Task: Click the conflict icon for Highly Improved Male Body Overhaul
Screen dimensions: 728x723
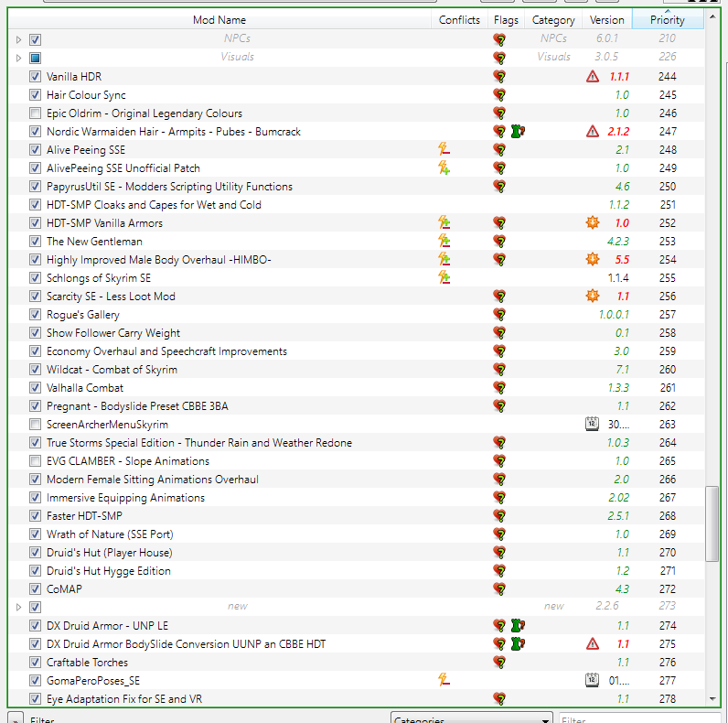Action: coord(444,259)
